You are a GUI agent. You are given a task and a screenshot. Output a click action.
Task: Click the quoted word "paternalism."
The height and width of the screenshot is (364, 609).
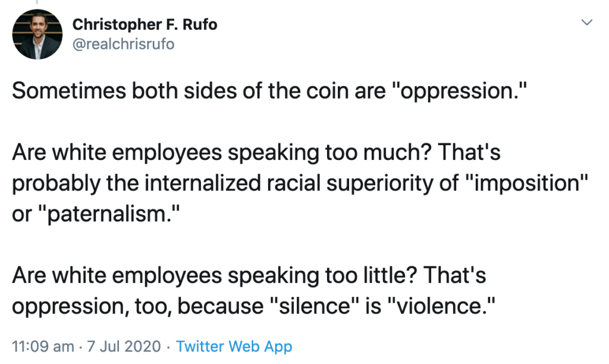pyautogui.click(x=109, y=214)
